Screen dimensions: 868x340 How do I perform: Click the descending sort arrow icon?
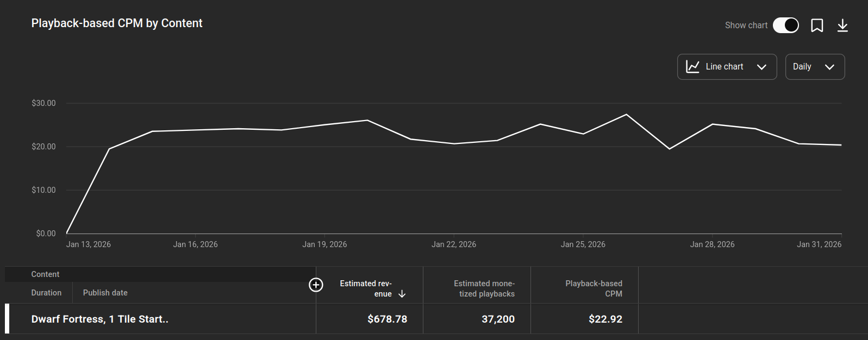coord(402,294)
